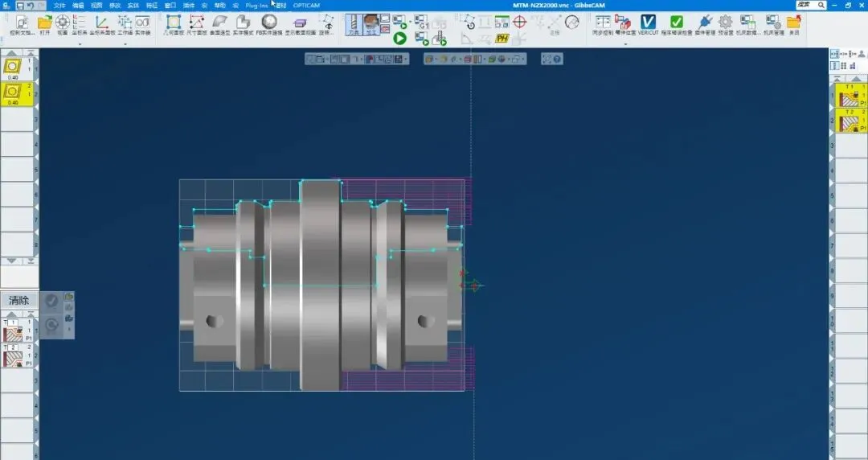This screenshot has width=868, height=460.
Task: Expand dropdown arrow under 工作组 toolbar group
Action: pyautogui.click(x=125, y=44)
